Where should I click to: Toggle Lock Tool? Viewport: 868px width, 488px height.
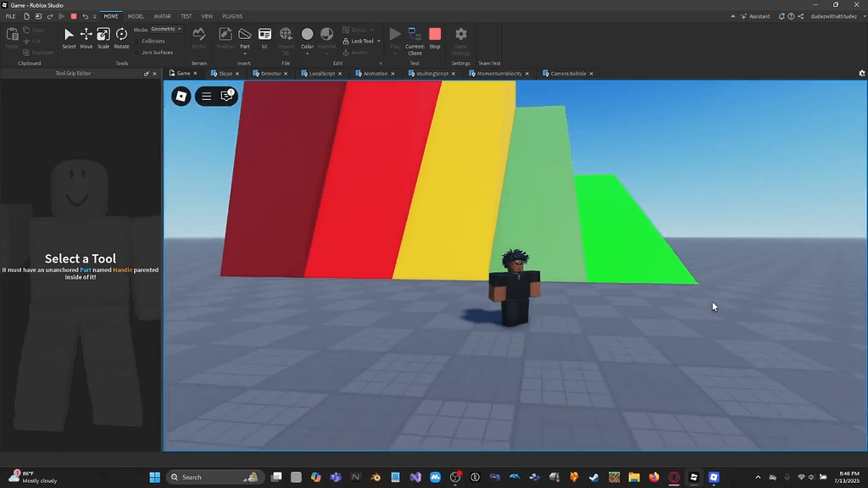pyautogui.click(x=360, y=41)
